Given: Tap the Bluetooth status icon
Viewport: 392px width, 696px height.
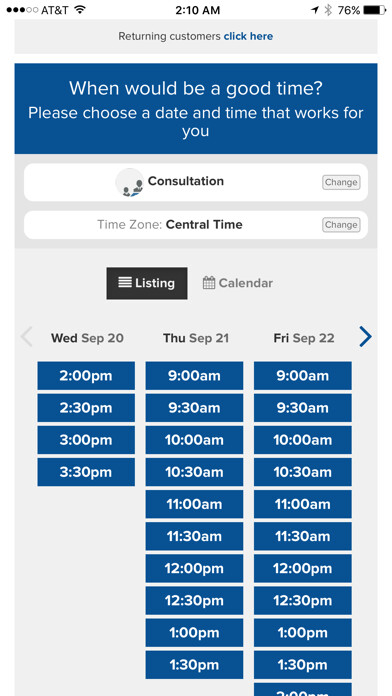Looking at the screenshot, I should tap(328, 10).
